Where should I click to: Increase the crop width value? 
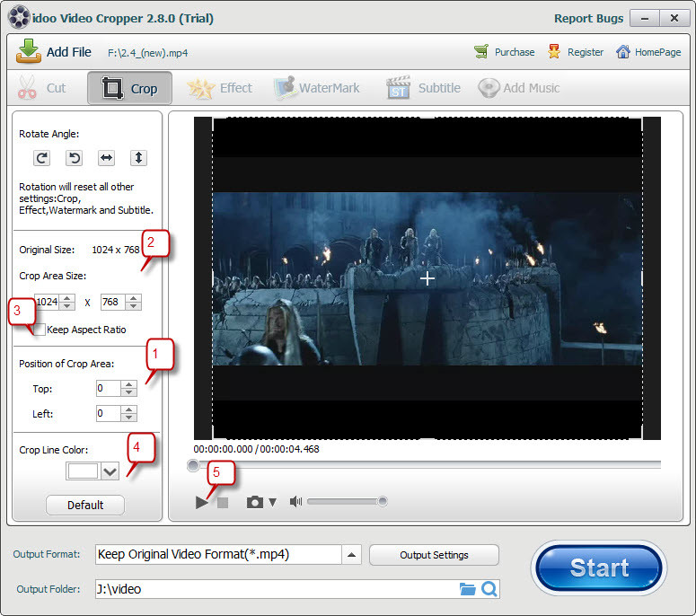67,298
